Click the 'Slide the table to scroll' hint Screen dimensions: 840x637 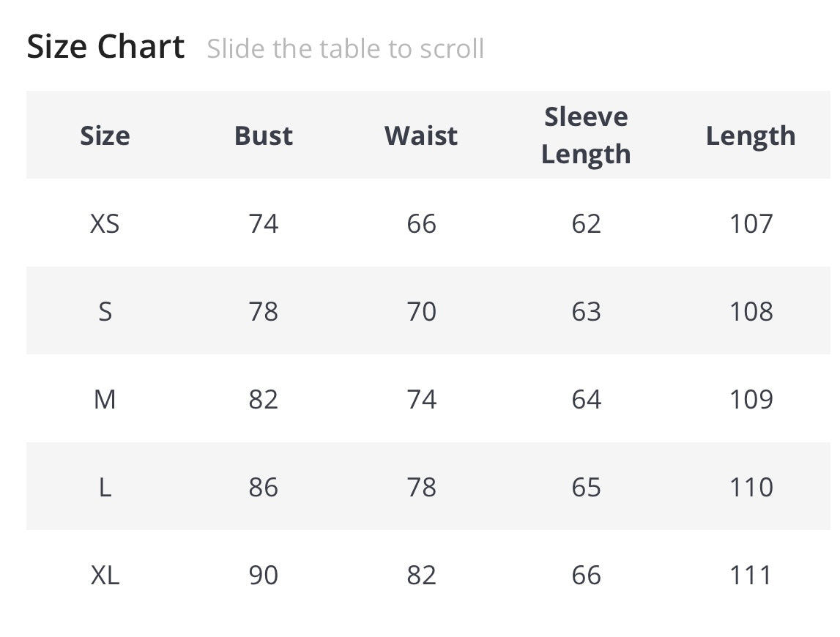pyautogui.click(x=345, y=49)
